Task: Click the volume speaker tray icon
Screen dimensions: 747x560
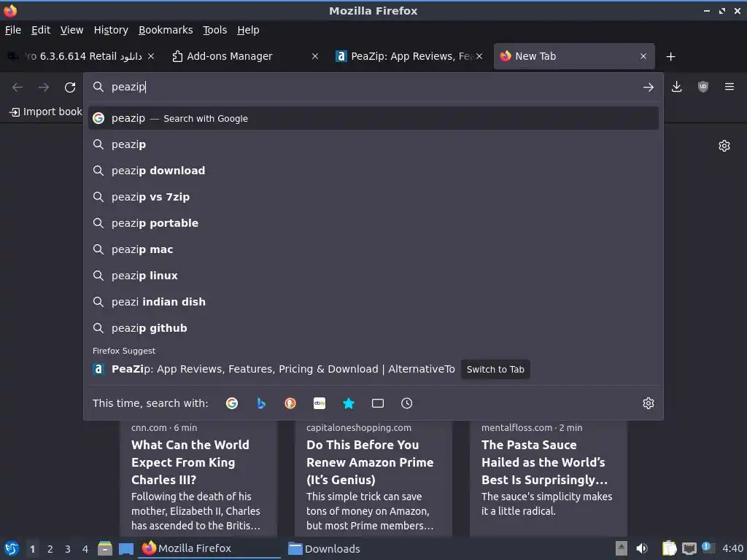Action: (x=642, y=548)
